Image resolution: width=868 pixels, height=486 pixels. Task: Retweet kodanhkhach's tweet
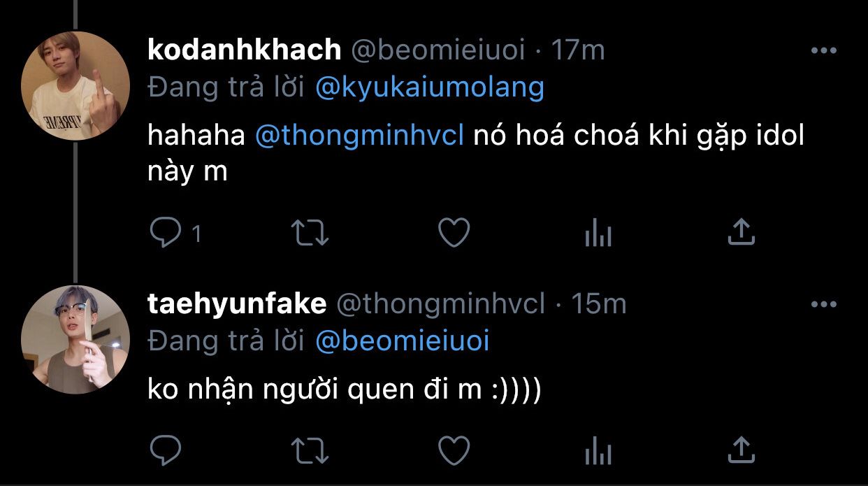(x=310, y=233)
